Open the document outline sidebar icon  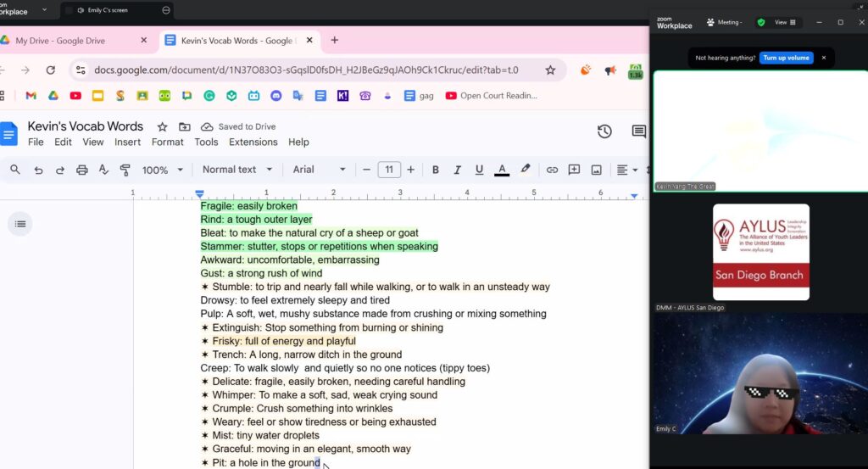20,224
